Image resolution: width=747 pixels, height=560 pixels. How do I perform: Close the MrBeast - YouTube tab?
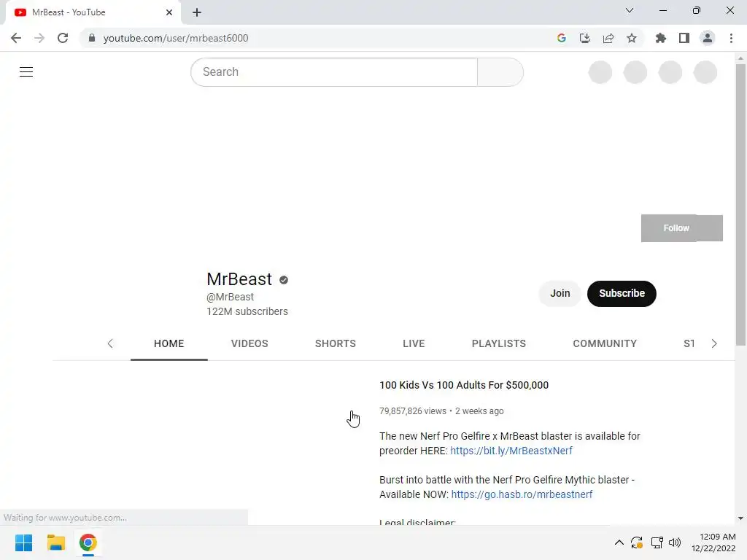pyautogui.click(x=169, y=12)
